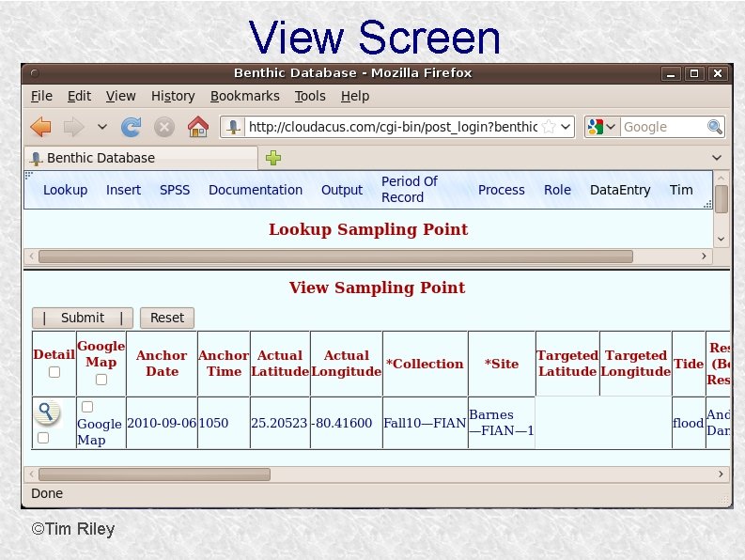Click the 25.20523 latitude cell

[279, 423]
